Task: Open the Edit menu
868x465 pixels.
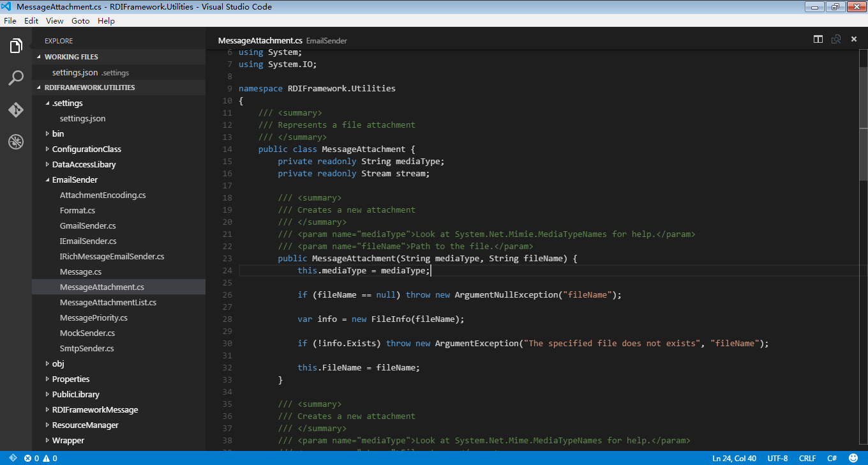Action: click(31, 20)
